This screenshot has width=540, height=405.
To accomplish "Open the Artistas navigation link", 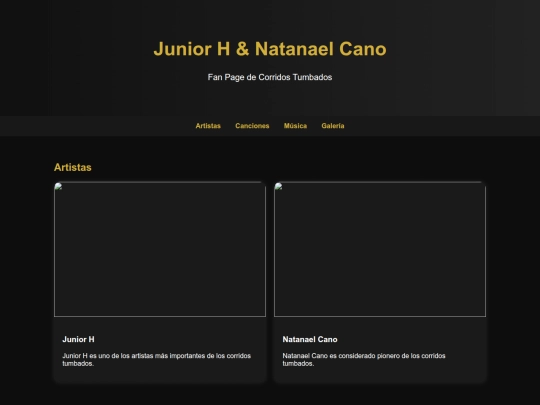I will click(208, 126).
